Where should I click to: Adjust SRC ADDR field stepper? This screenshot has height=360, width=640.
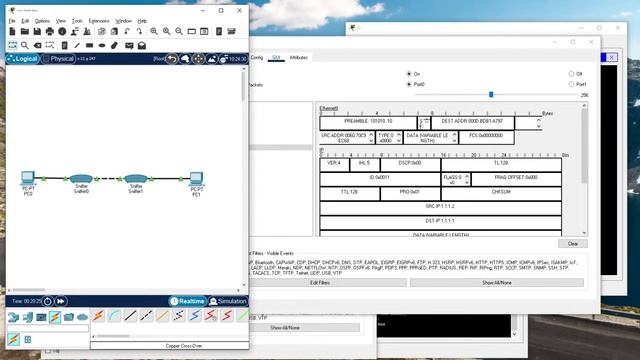coord(371,138)
